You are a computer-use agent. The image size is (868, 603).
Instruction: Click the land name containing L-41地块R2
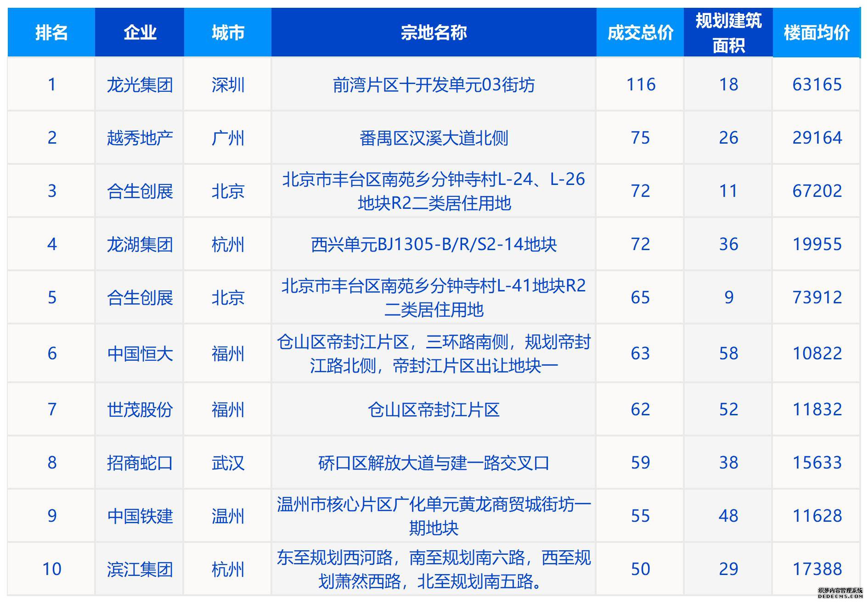[434, 298]
